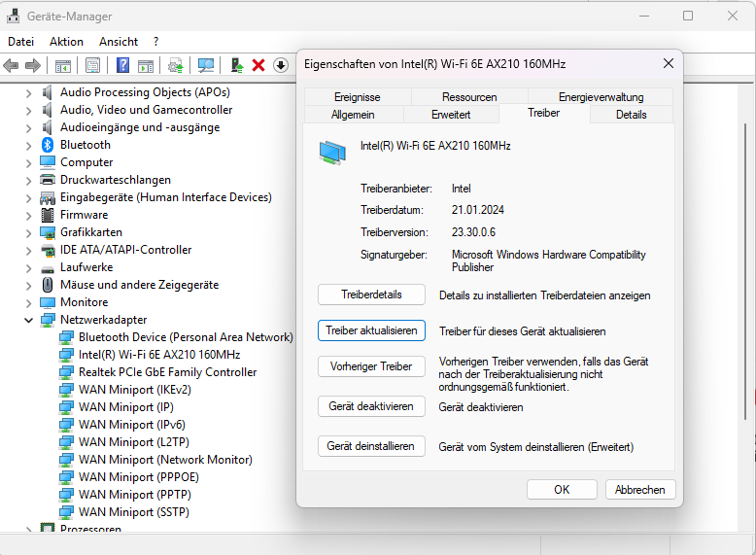Click the Back arrow toolbar icon
This screenshot has width=756, height=555.
(x=11, y=65)
